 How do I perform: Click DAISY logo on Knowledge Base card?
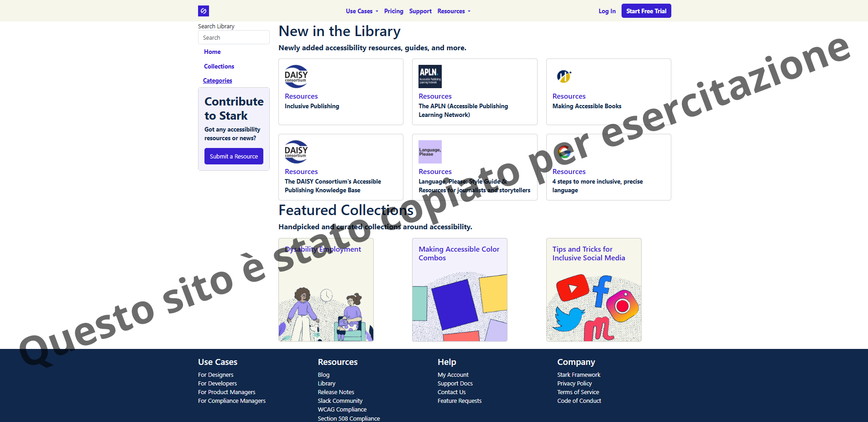(x=296, y=152)
